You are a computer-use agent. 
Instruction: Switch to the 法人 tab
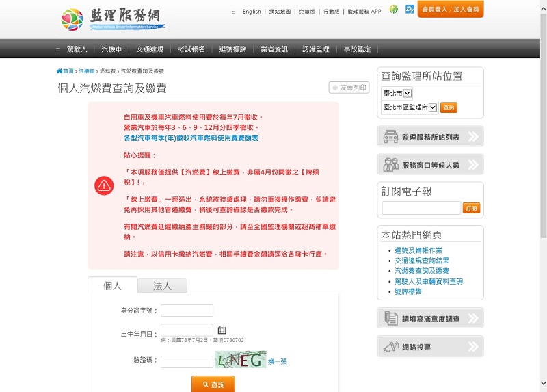coord(162,286)
